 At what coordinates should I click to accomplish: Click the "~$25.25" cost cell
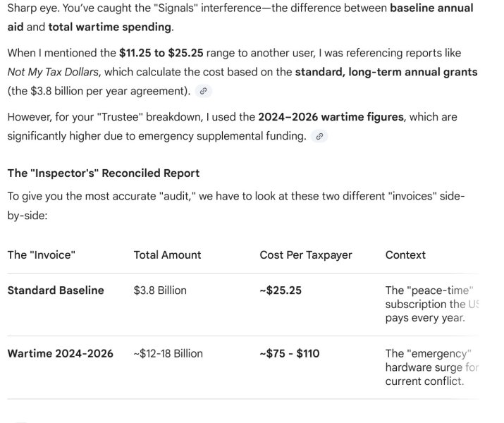[281, 290]
